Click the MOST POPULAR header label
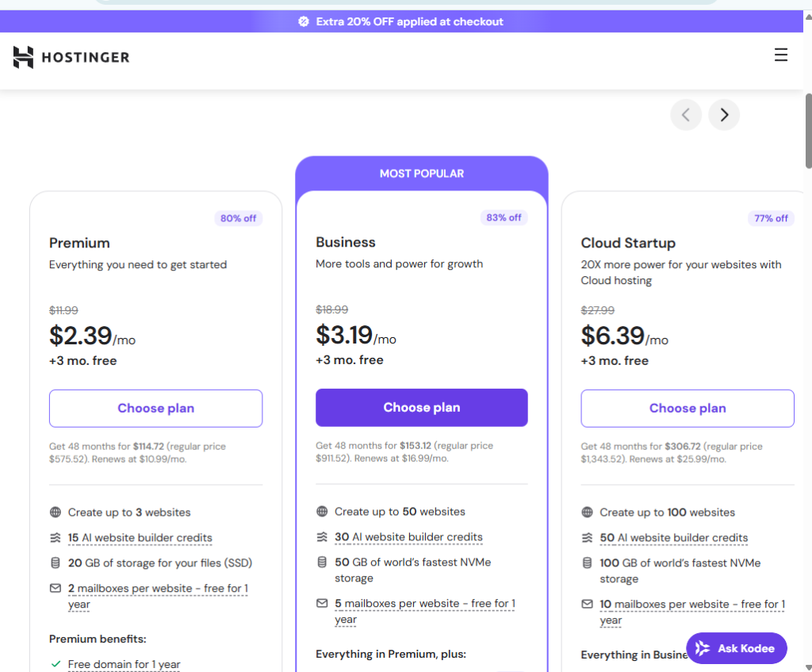The image size is (812, 672). (422, 174)
